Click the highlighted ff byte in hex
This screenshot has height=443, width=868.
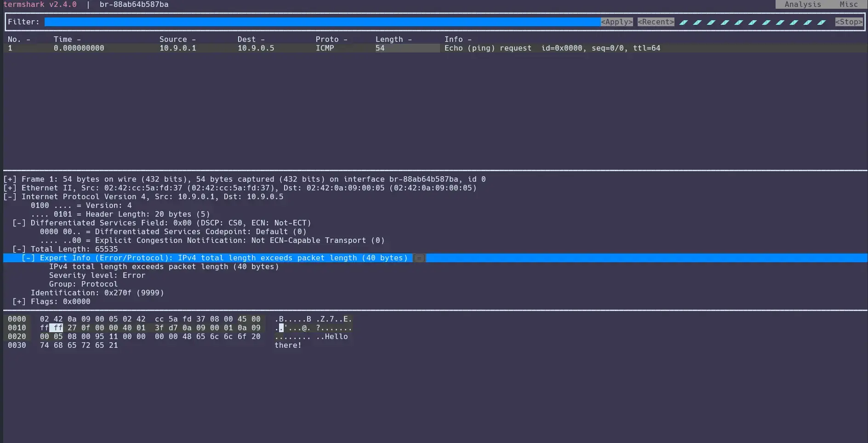click(56, 328)
